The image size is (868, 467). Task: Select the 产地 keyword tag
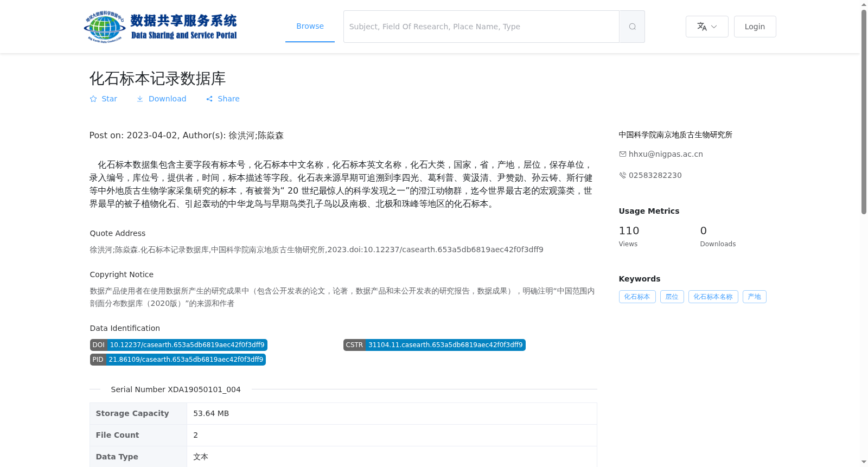[x=754, y=297]
